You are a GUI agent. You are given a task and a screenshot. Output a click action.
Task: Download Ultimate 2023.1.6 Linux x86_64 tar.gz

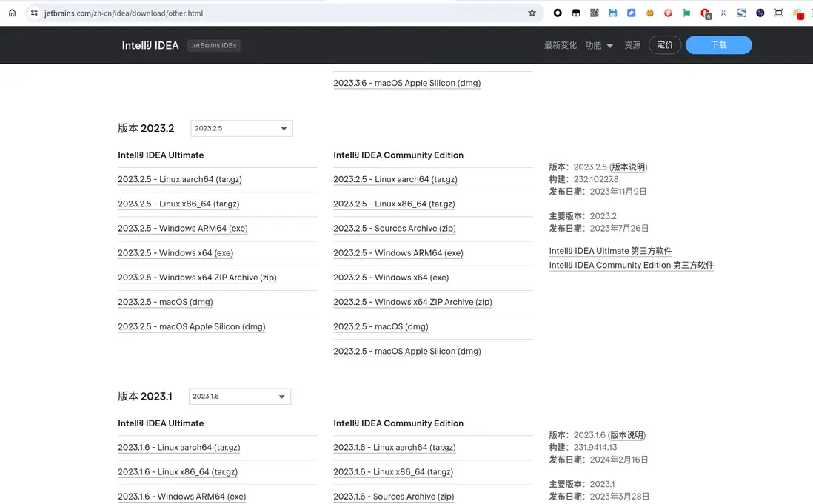177,472
